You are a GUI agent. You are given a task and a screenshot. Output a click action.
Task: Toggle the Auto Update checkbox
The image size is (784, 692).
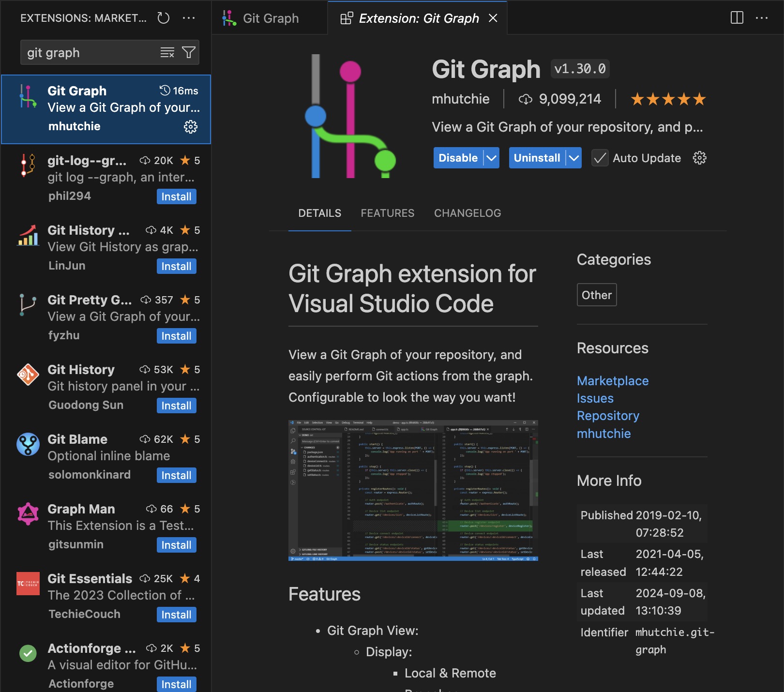(x=600, y=158)
